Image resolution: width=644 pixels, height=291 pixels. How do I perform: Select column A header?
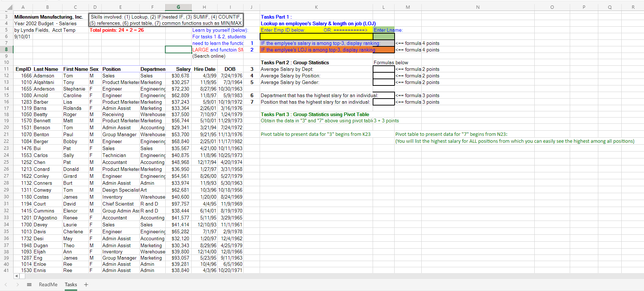click(x=23, y=7)
